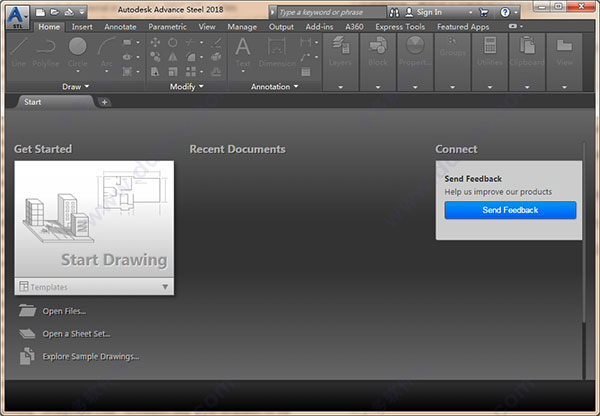Open the Quick Access Toolbar customize dropdown

click(x=82, y=12)
